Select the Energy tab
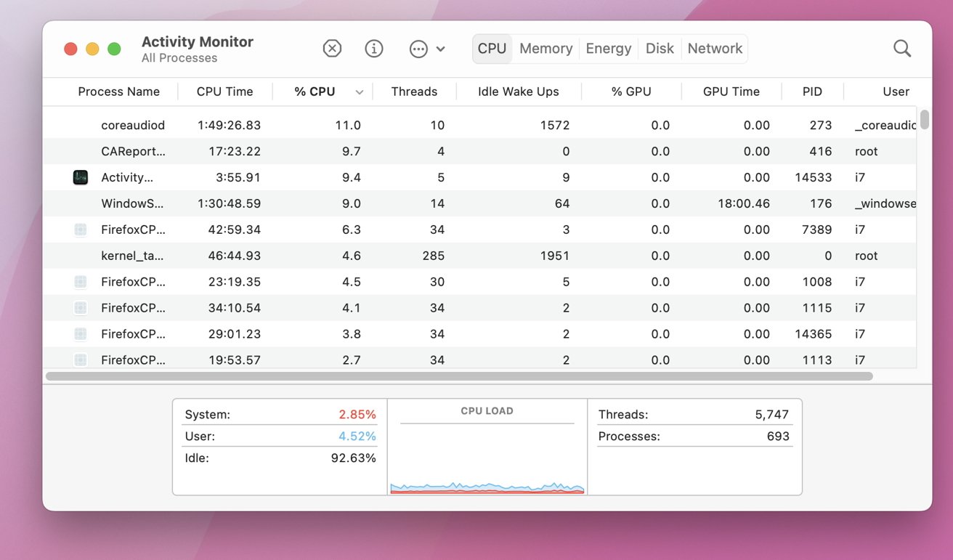953x560 pixels. pyautogui.click(x=608, y=48)
